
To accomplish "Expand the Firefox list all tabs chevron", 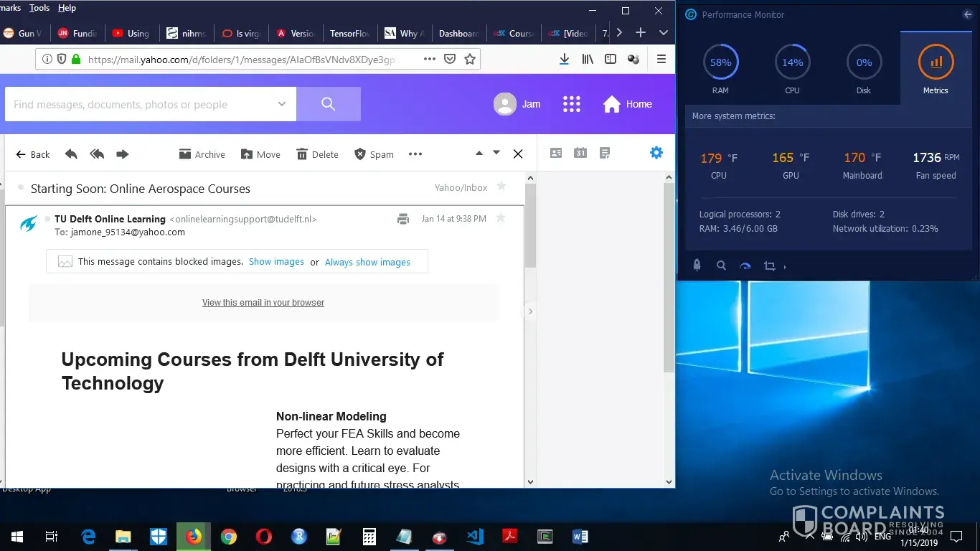I will point(664,32).
